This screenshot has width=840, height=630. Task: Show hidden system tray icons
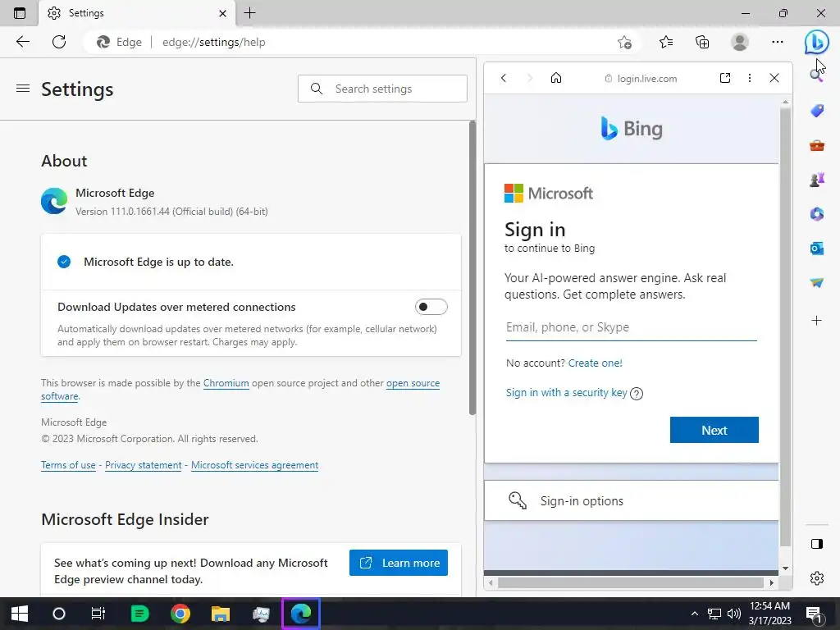(x=694, y=614)
